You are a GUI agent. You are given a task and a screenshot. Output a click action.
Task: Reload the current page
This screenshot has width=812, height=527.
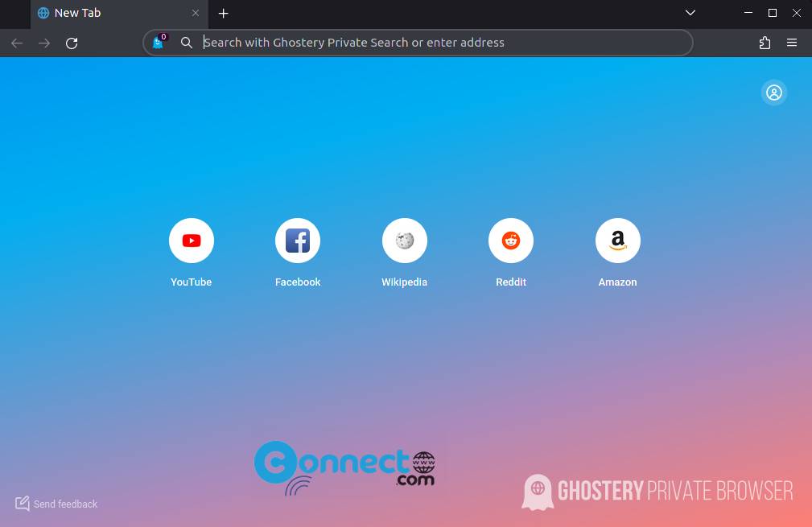(72, 43)
